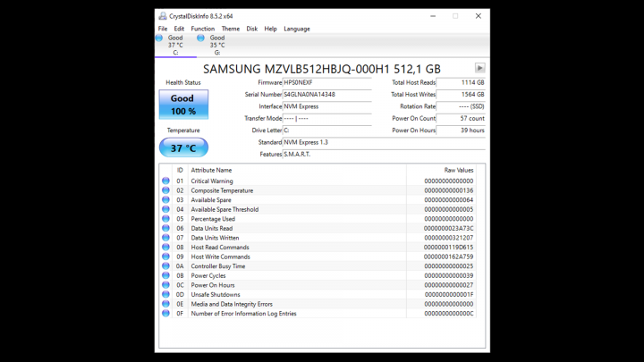Click the status orb for Unsafe Shutdowns
Image resolution: width=644 pixels, height=362 pixels.
coord(165,294)
